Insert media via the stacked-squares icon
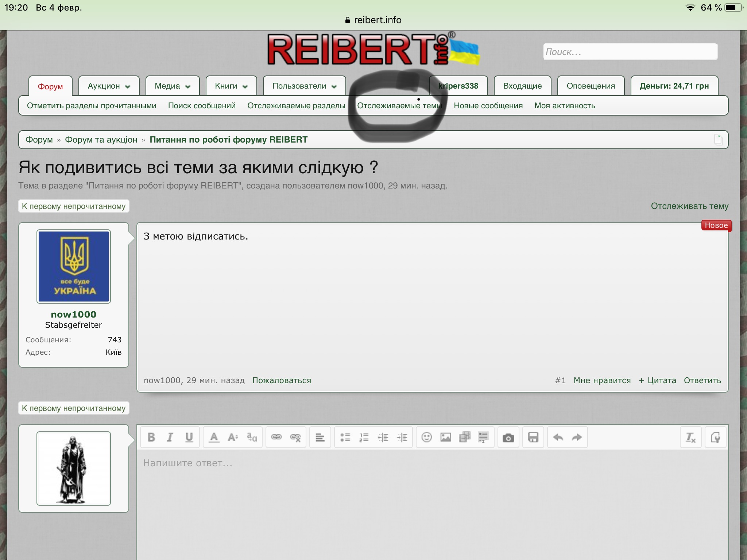The image size is (747, 560). [465, 437]
